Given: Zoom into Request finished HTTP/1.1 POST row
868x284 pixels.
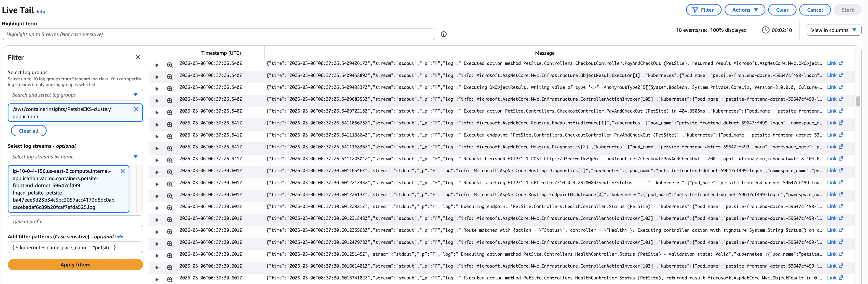Looking at the screenshot, I should [169, 160].
